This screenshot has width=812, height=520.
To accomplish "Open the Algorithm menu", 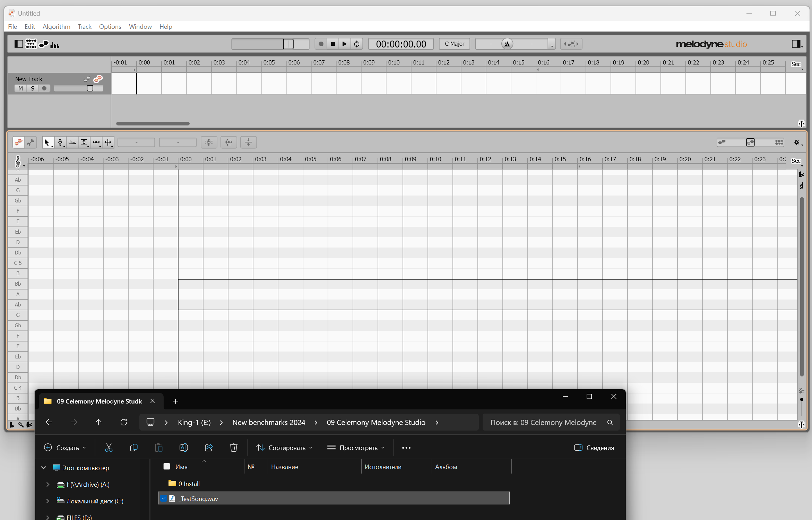I will (x=56, y=27).
